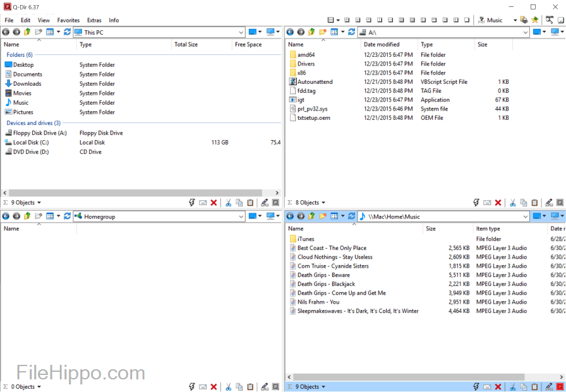Copy selection in the This PC pane status bar
This screenshot has height=392, width=566.
pos(239,203)
